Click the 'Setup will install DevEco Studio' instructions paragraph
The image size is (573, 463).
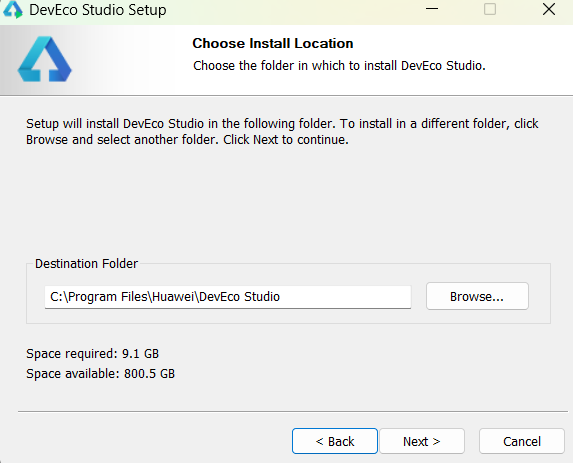282,132
